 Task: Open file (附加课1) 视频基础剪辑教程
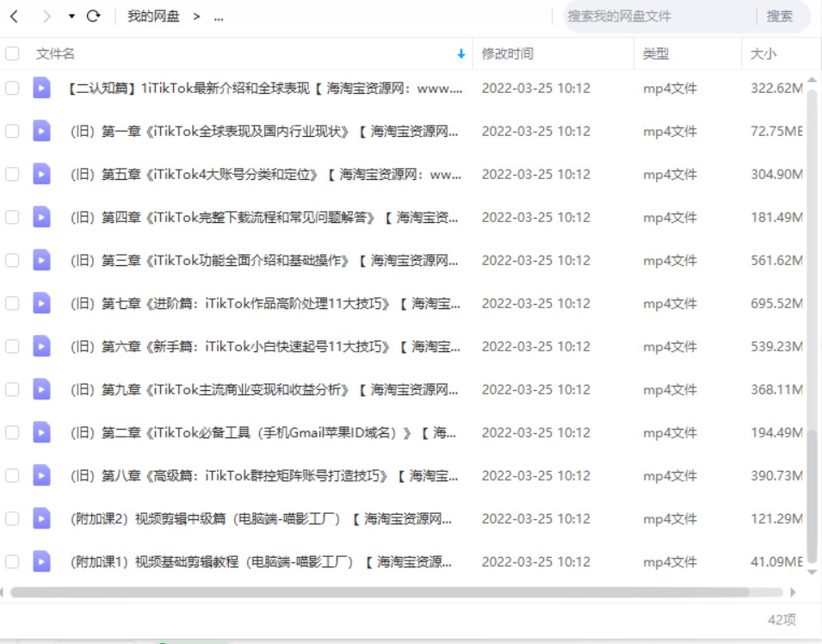261,561
